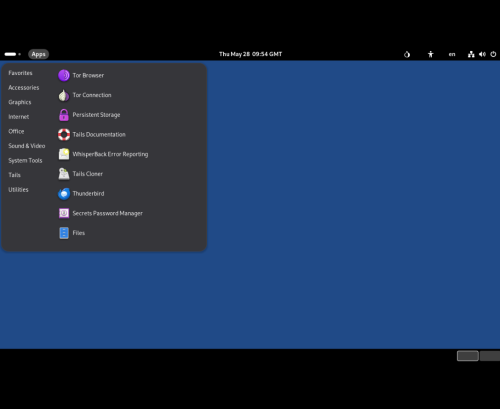Start Tails Cloner from its icon
The width and height of the screenshot is (500, 409).
pyautogui.click(x=64, y=174)
